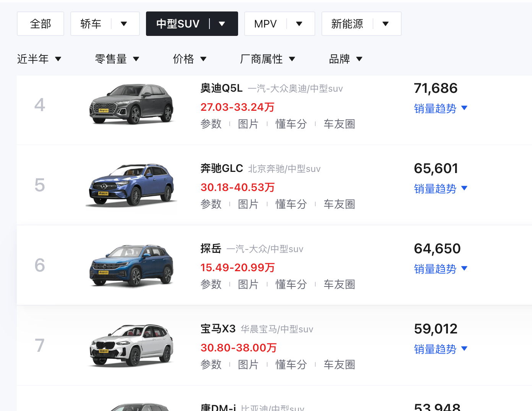
Task: Select the 中型SUV tab label
Action: (x=178, y=24)
